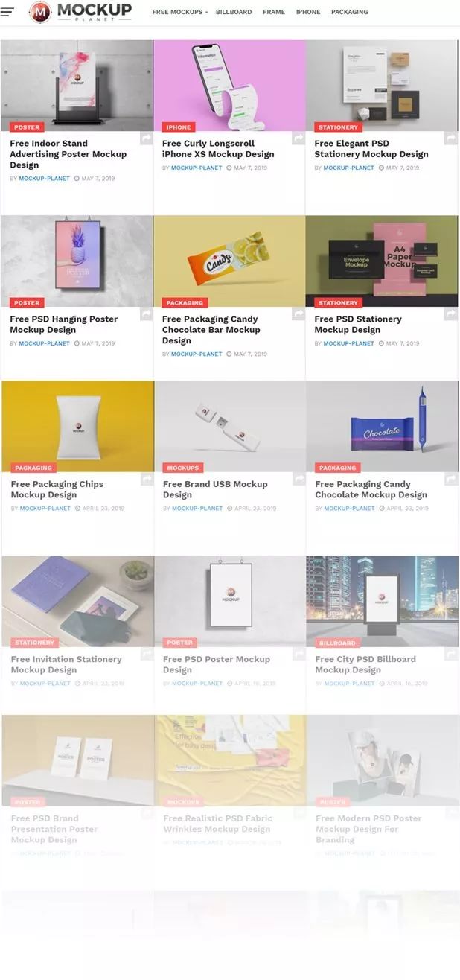
Task: Select the iPhone category tag
Action: click(x=179, y=127)
